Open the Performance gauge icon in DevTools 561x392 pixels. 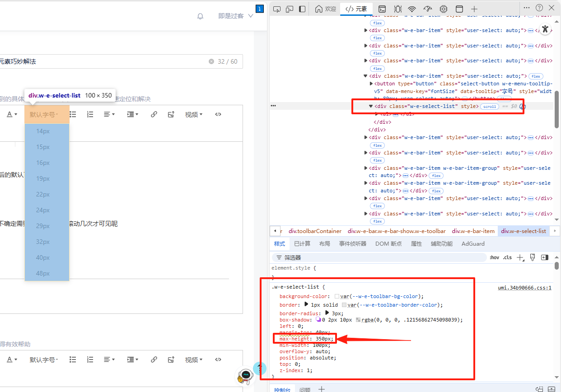click(x=428, y=9)
